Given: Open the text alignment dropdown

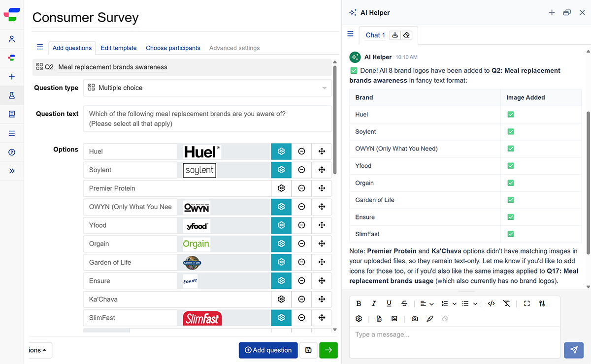Looking at the screenshot, I should click(427, 303).
